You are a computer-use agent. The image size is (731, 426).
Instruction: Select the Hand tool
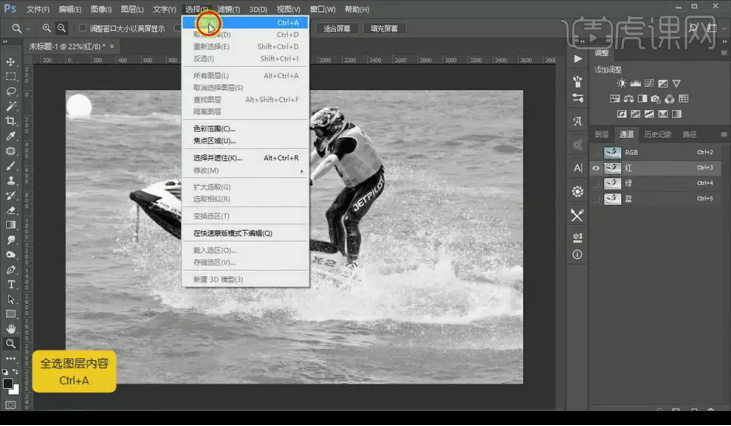11,328
